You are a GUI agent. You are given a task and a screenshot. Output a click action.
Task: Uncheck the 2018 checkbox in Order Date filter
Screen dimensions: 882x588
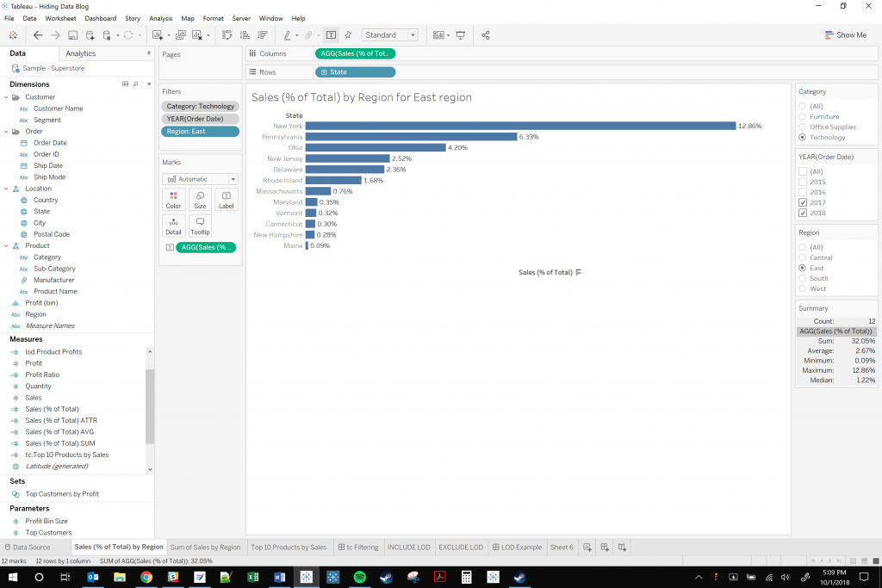coord(801,213)
